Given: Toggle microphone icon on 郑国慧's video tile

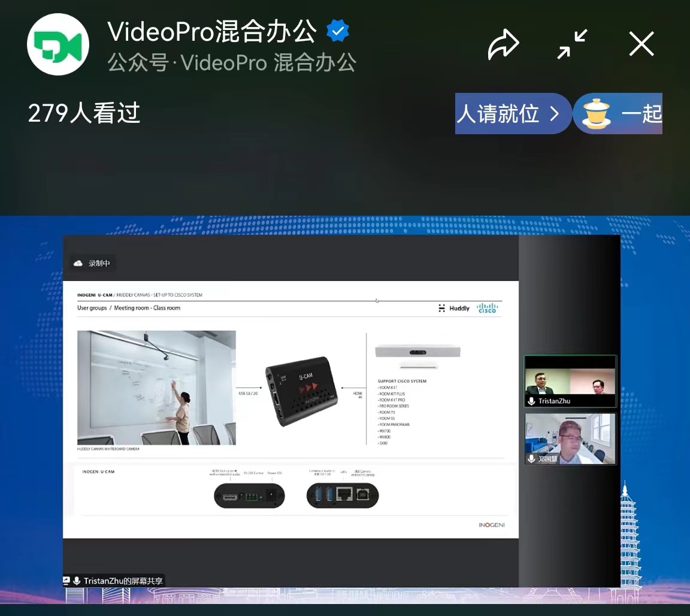Looking at the screenshot, I should pyautogui.click(x=531, y=458).
